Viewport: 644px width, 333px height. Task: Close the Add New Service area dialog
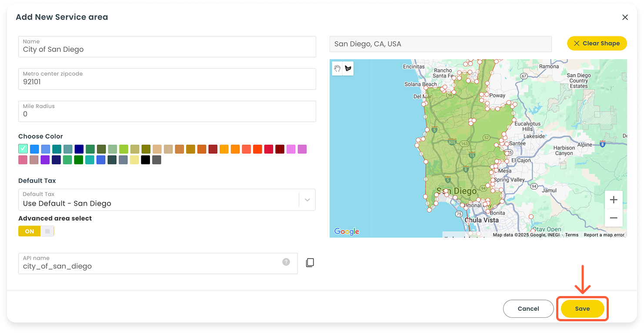click(625, 17)
